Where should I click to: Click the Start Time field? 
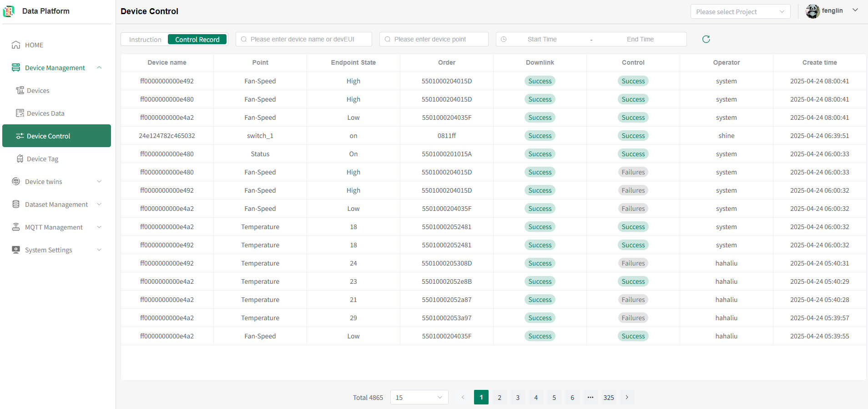click(x=542, y=39)
